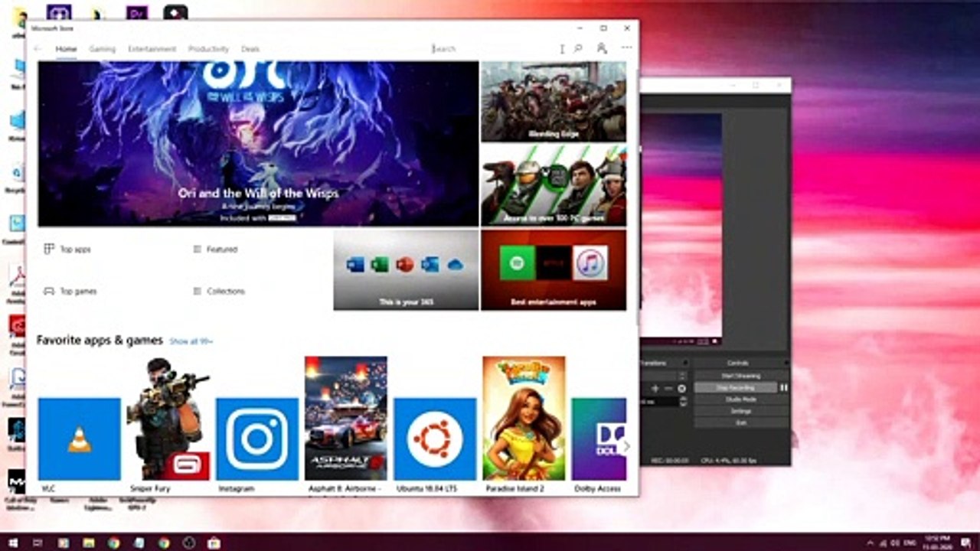This screenshot has width=980, height=551.
Task: Open the Windows Start button
Action: pyautogui.click(x=13, y=543)
